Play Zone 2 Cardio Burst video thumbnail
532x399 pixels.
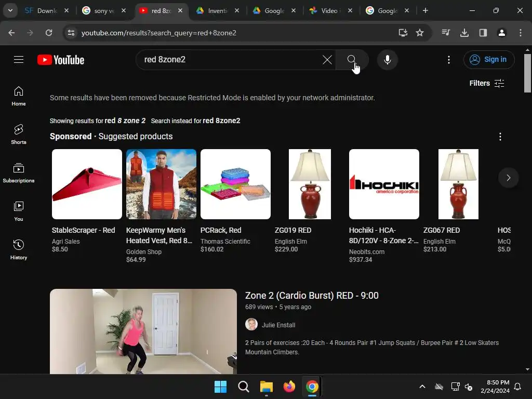pos(143,331)
